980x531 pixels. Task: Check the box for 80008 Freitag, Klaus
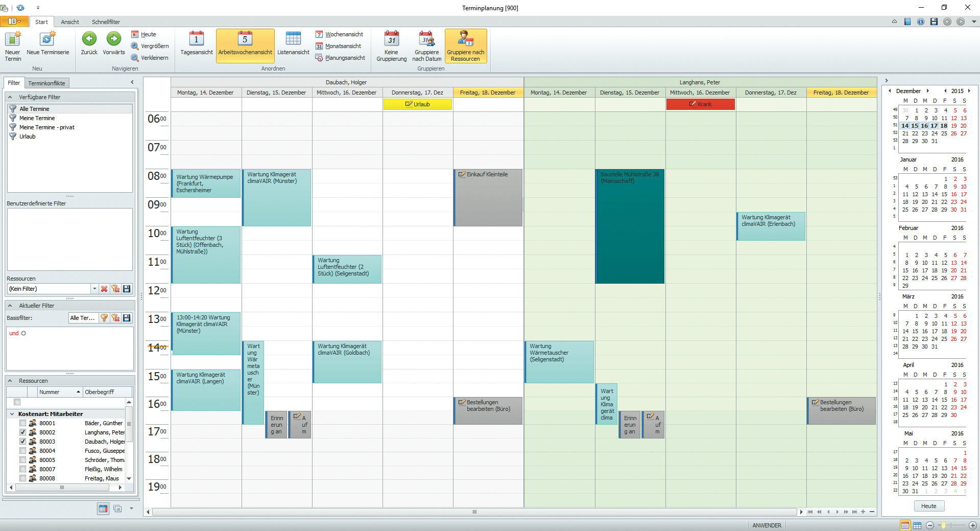[22, 478]
